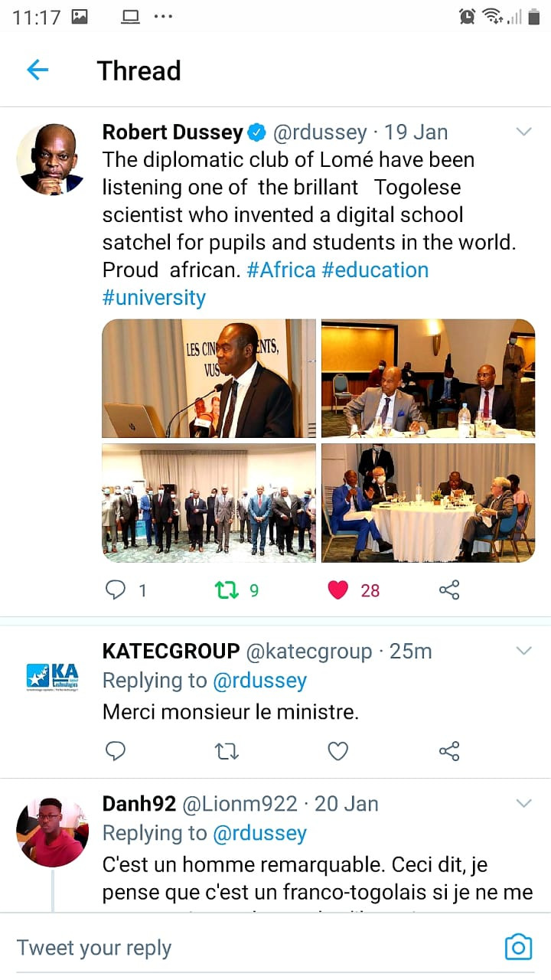Tap the back arrow beside Thread

point(37,70)
